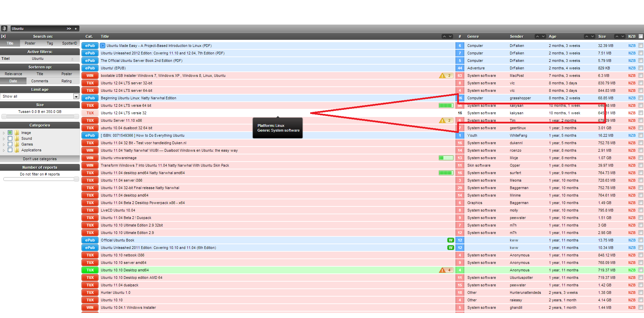Click the pin icon beside the search box
This screenshot has width=644, height=318.
pos(4,29)
